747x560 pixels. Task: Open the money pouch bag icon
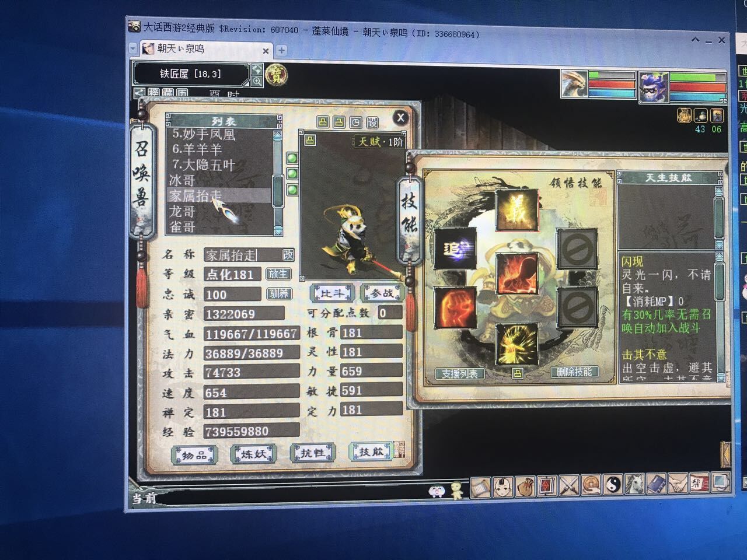coord(525,486)
